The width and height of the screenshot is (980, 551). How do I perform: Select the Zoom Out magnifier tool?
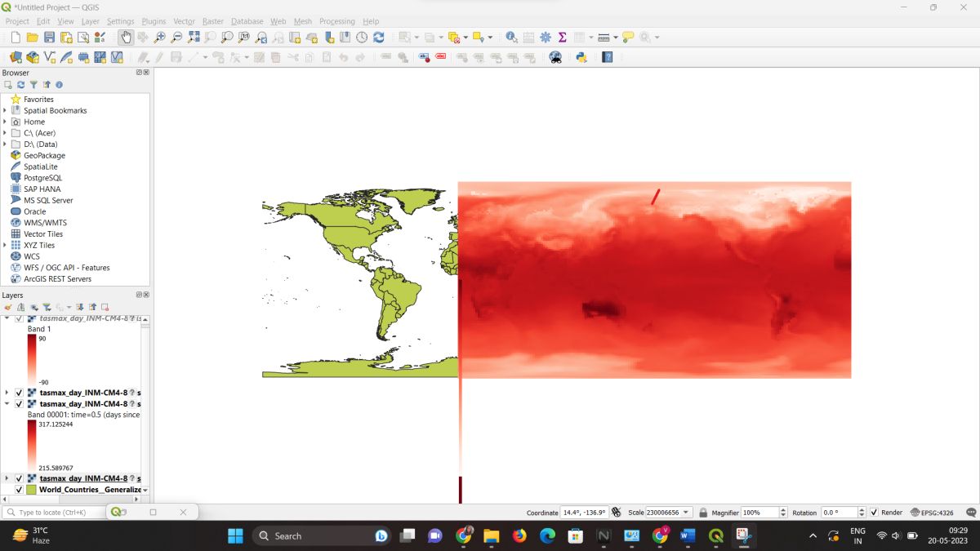[x=176, y=38]
